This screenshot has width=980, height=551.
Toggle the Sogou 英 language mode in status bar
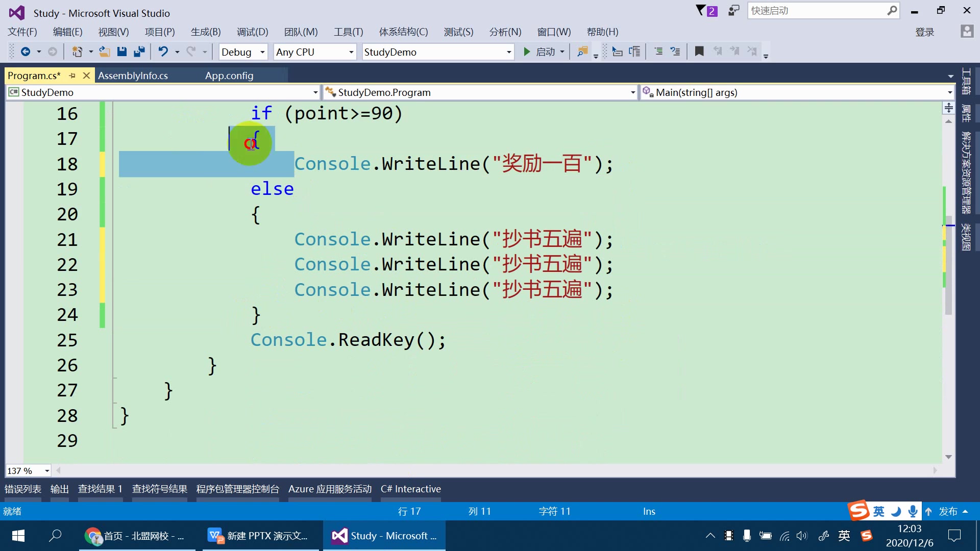(x=879, y=511)
